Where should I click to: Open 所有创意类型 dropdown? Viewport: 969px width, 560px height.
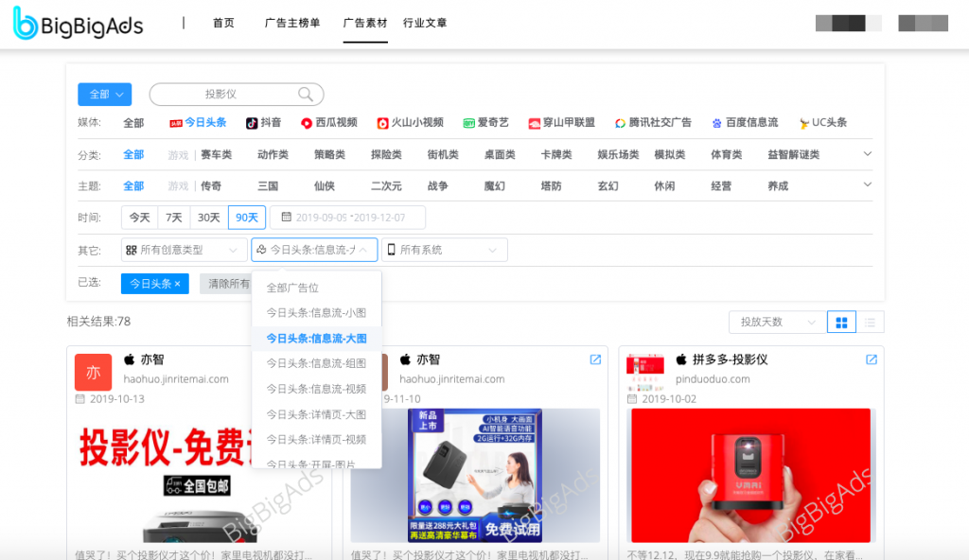185,250
